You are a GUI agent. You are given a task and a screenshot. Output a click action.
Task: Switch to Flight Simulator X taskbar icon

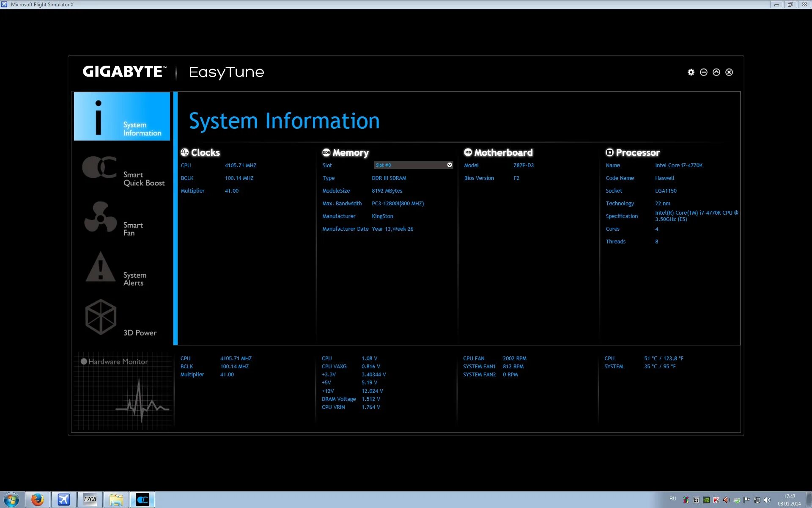pyautogui.click(x=63, y=500)
